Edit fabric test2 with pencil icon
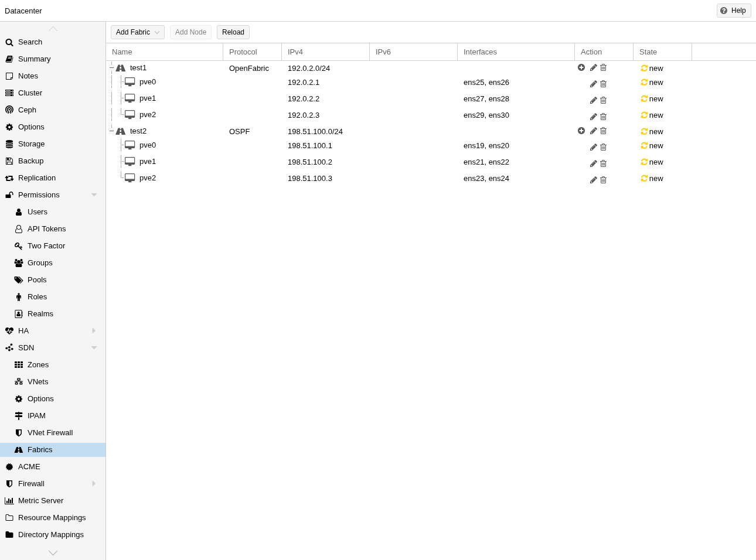The width and height of the screenshot is (756, 560). point(593,131)
